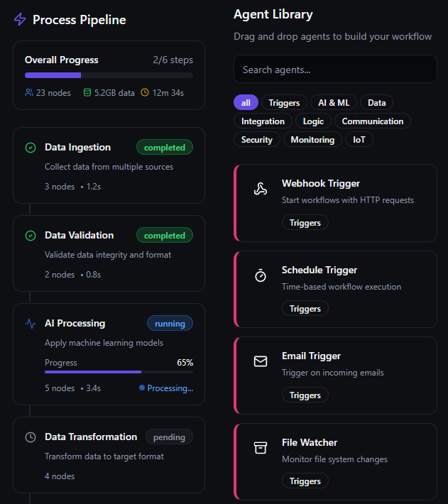Click the Triggers tag on Webhook Trigger
The image size is (448, 504).
[x=305, y=223]
